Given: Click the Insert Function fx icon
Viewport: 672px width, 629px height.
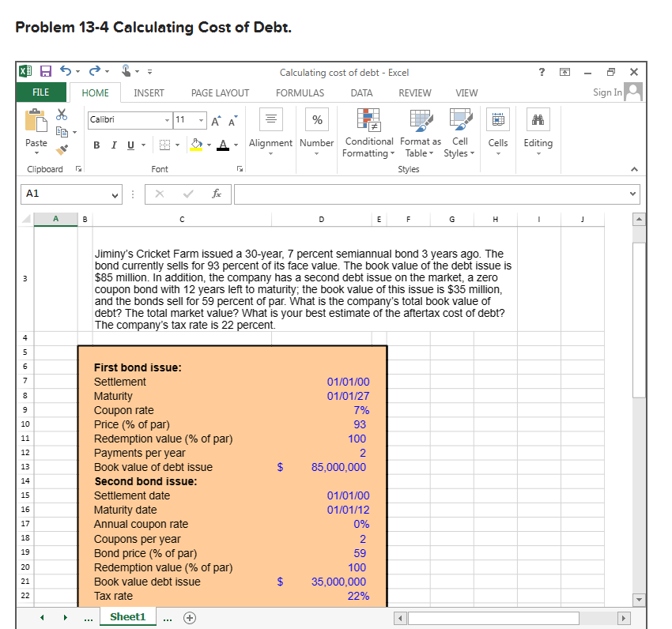Looking at the screenshot, I should click(216, 193).
